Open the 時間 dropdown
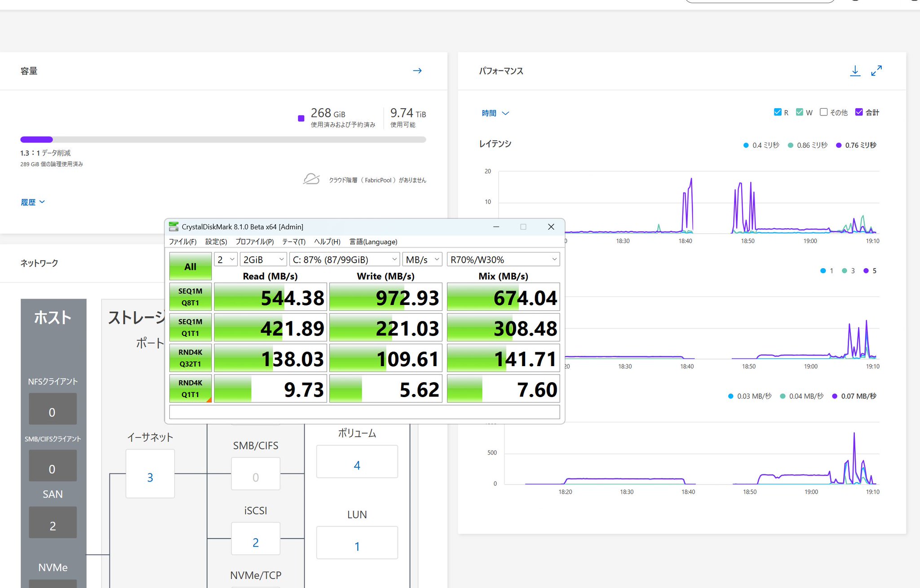 (495, 113)
